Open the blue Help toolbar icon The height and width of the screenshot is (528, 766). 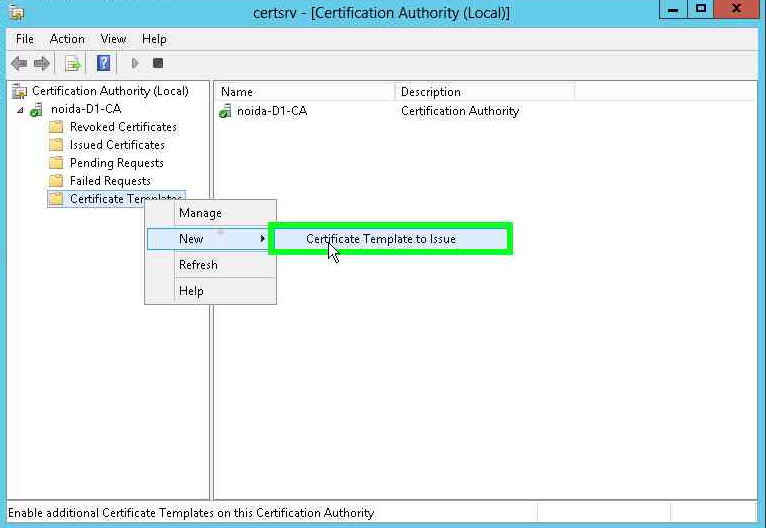click(104, 63)
